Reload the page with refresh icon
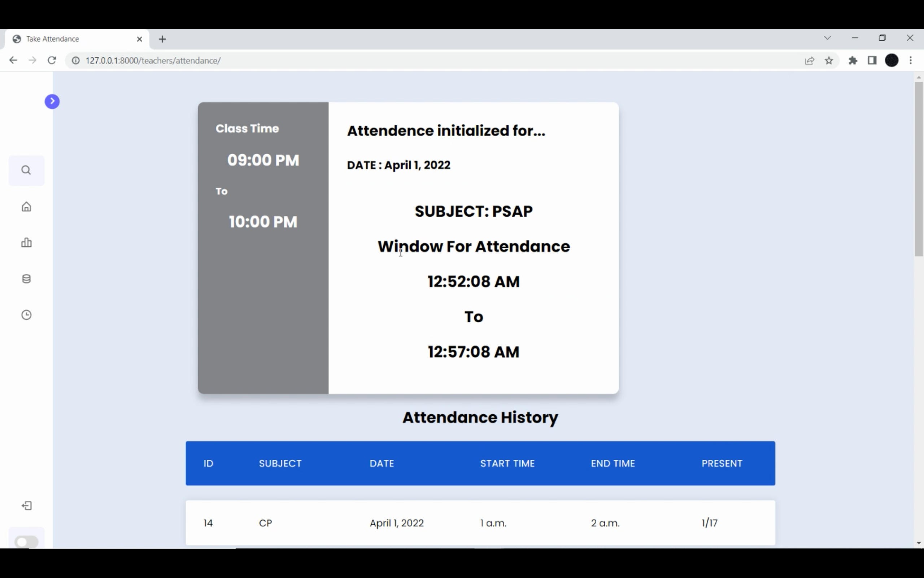The height and width of the screenshot is (578, 924). 52,60
